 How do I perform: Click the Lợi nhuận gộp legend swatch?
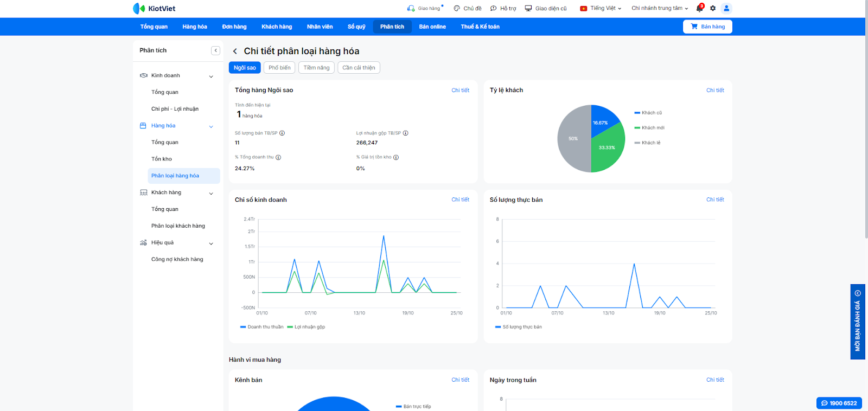(290, 327)
